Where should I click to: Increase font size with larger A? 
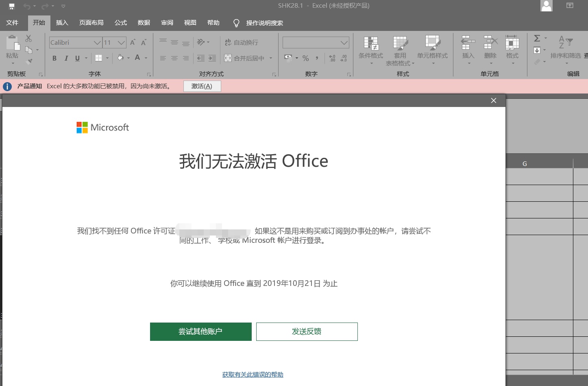(x=133, y=42)
